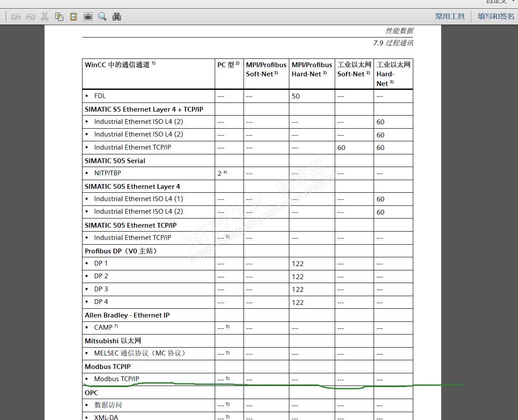Click Industrial Ethernet ISO L4 (1) label
Image resolution: width=518 pixels, height=420 pixels.
pyautogui.click(x=138, y=199)
